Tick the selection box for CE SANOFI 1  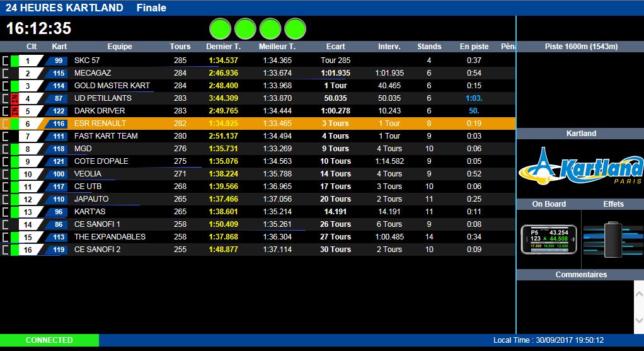(x=5, y=224)
